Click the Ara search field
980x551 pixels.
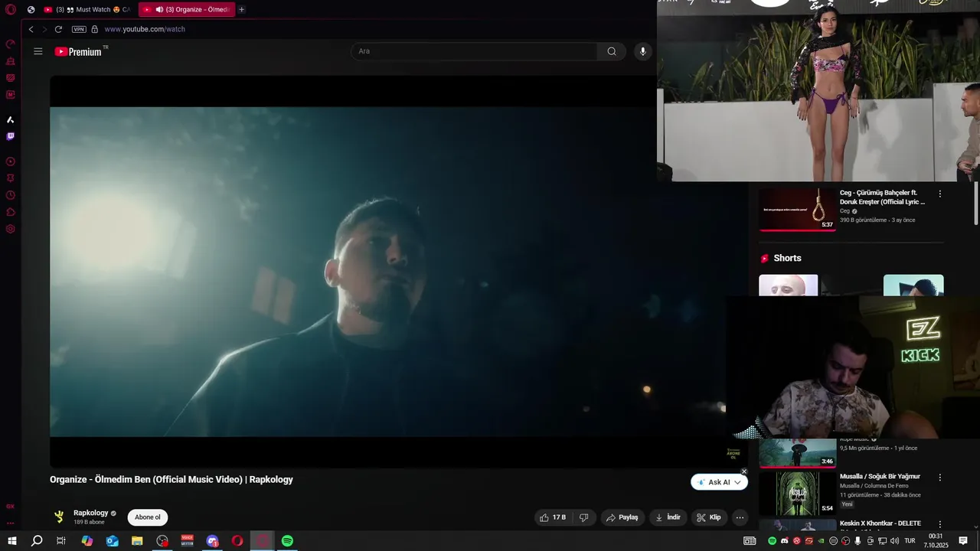point(475,51)
